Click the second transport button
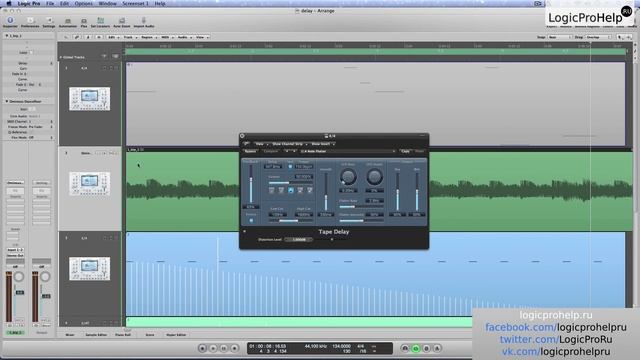640x360 pixels. [213, 348]
